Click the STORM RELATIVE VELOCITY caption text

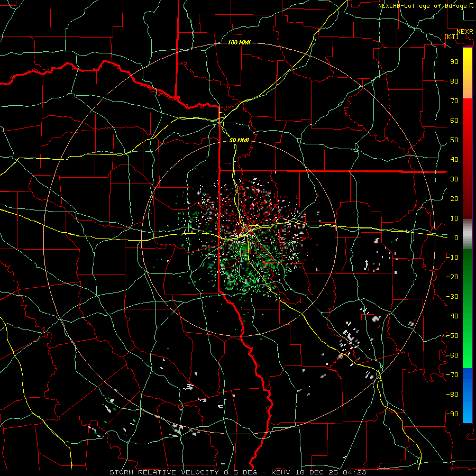tap(164, 472)
